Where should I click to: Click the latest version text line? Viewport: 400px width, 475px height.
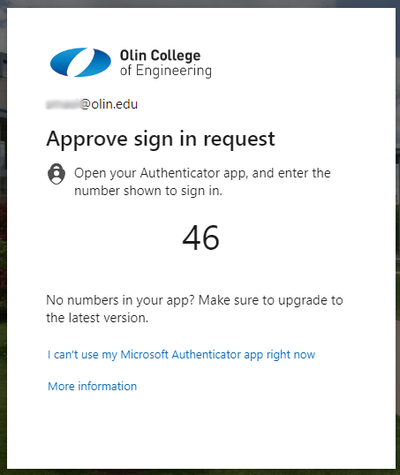[97, 318]
